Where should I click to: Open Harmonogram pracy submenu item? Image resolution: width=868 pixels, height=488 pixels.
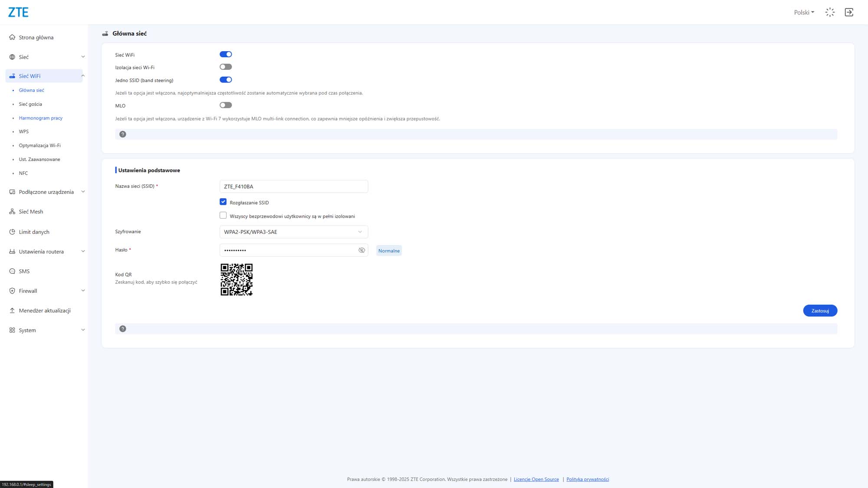40,118
